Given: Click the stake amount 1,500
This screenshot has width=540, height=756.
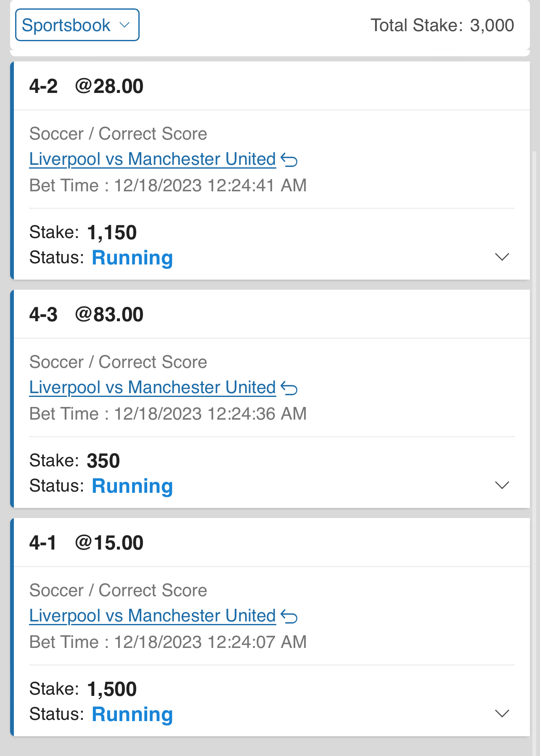Looking at the screenshot, I should 112,689.
